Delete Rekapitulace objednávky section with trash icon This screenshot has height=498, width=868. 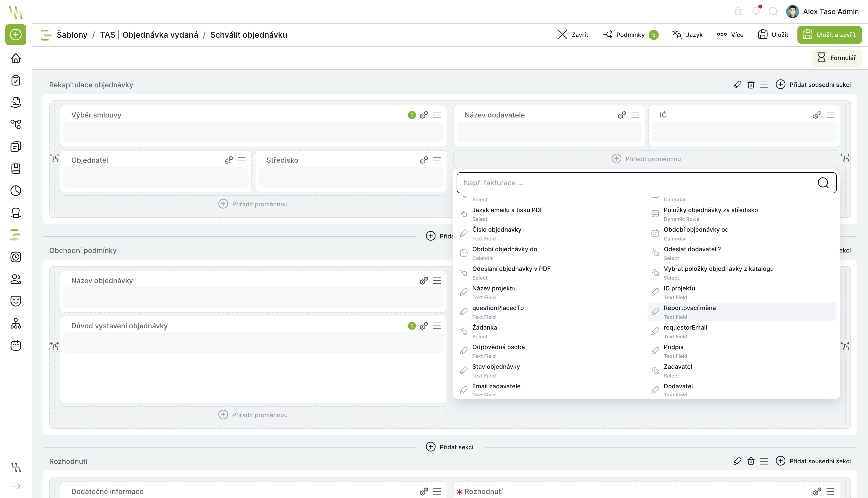coord(751,85)
